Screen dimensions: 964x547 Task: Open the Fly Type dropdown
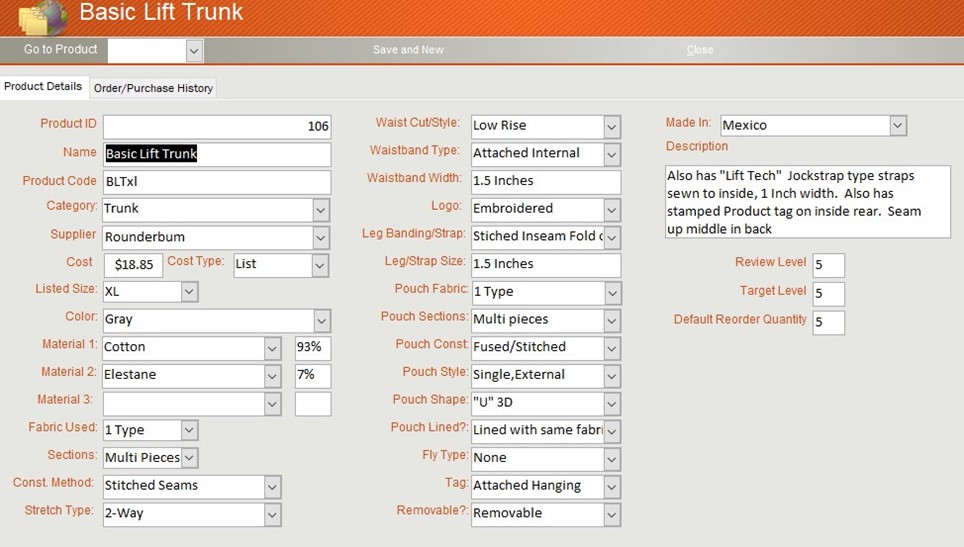click(x=611, y=459)
